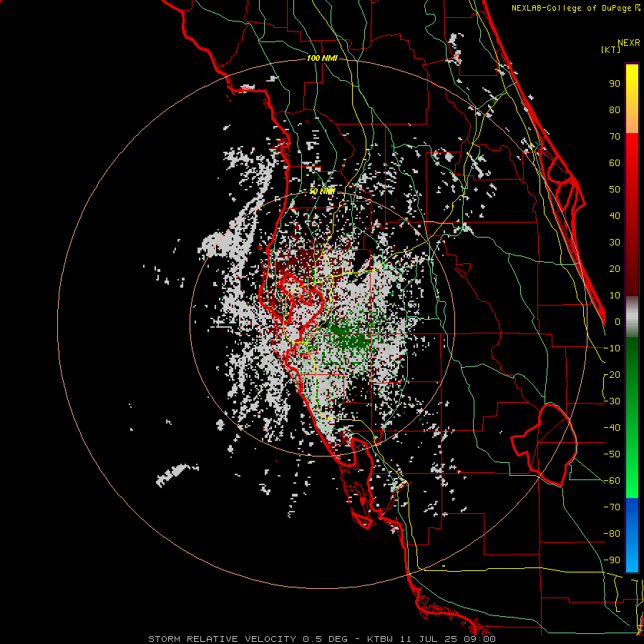
Task: Click the 50 value on velocity scale
Action: [x=615, y=190]
